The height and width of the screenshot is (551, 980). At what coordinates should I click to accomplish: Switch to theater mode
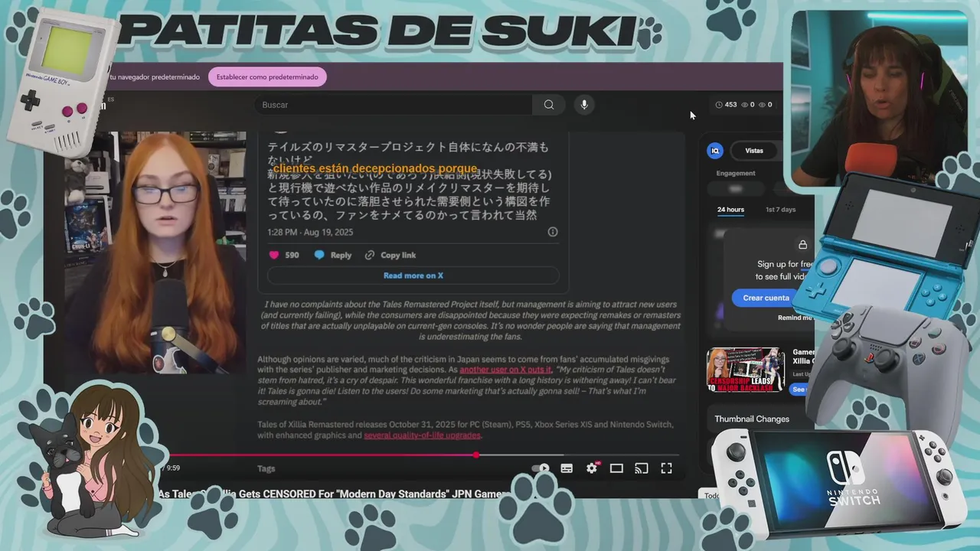pyautogui.click(x=616, y=468)
